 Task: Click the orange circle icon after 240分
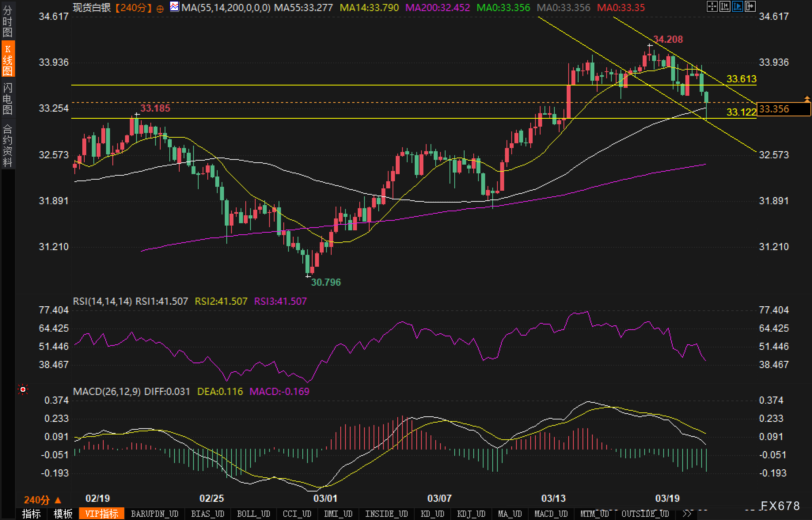[160, 9]
